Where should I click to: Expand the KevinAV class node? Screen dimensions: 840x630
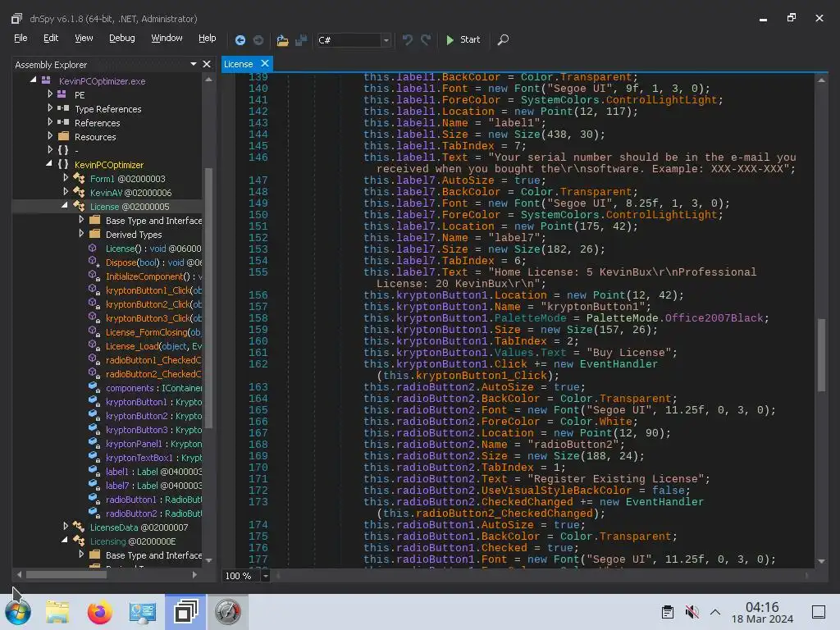(66, 191)
